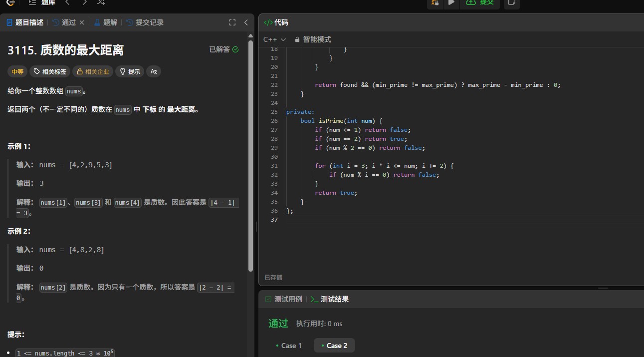Open the notes icon beside 提交
Screen dimensions: 644x357
coord(511,3)
